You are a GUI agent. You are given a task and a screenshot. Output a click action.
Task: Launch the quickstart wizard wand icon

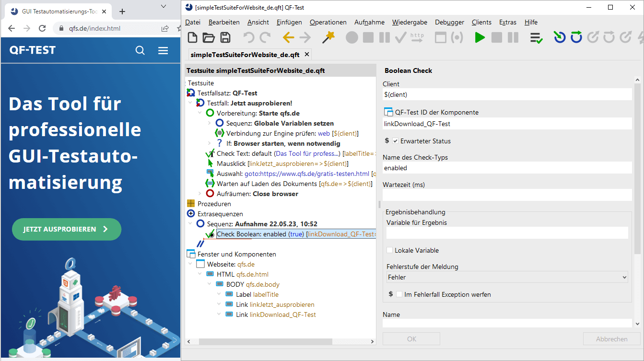[328, 37]
